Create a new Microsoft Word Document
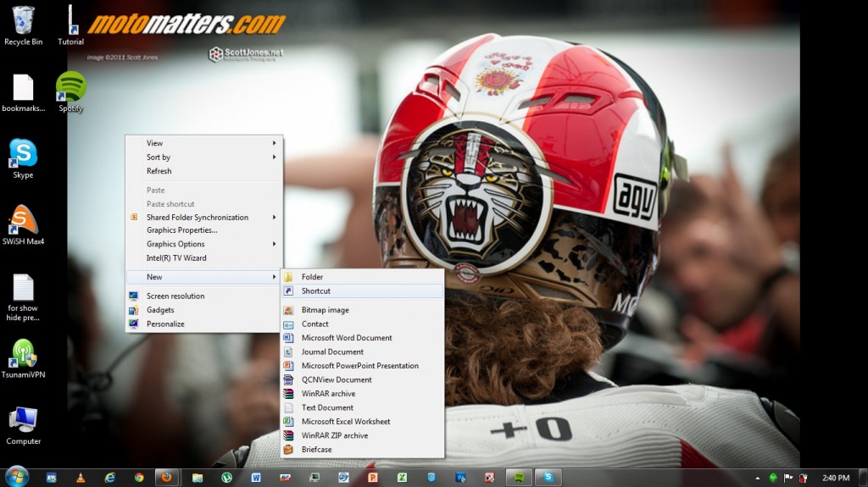Screen dimensions: 868x487 (x=363, y=338)
